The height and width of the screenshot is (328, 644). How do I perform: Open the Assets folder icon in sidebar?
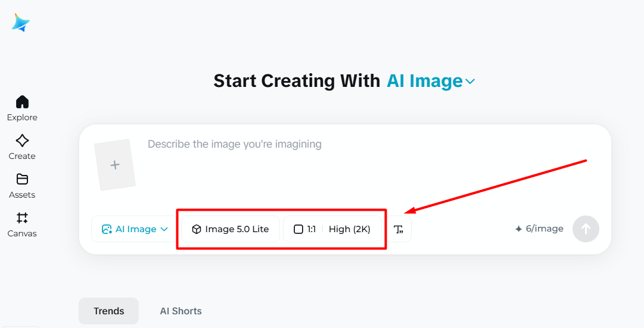tap(22, 179)
